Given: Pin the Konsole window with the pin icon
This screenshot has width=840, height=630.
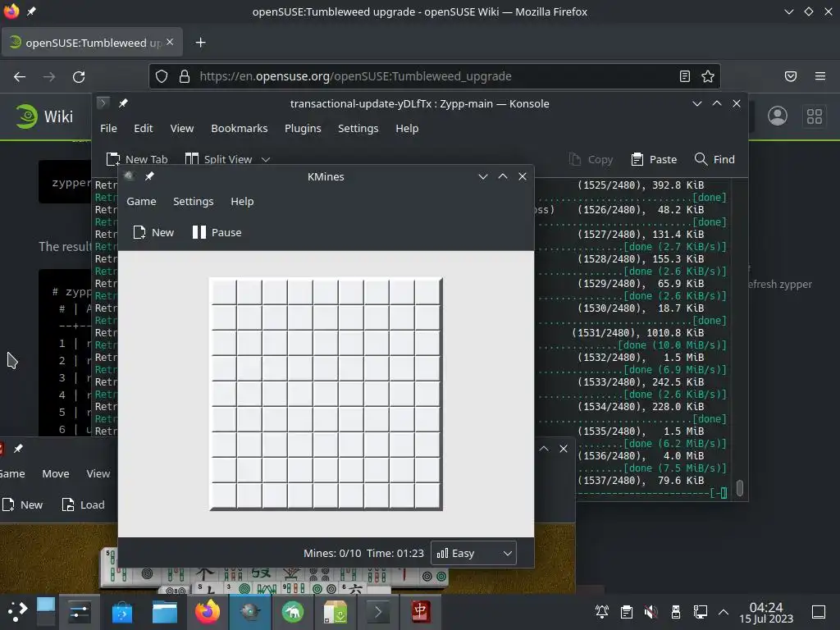Looking at the screenshot, I should tap(123, 103).
